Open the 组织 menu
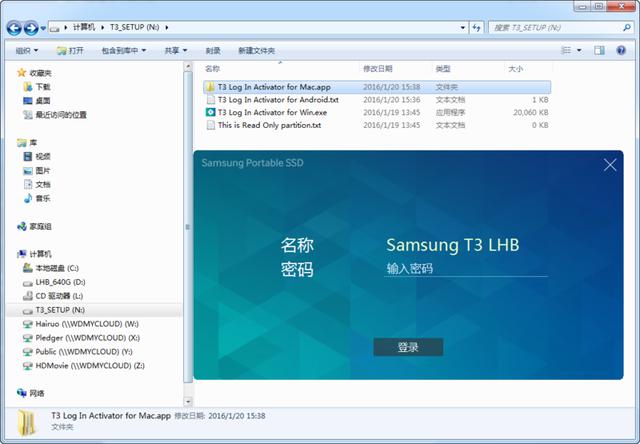640x444 pixels. 27,51
